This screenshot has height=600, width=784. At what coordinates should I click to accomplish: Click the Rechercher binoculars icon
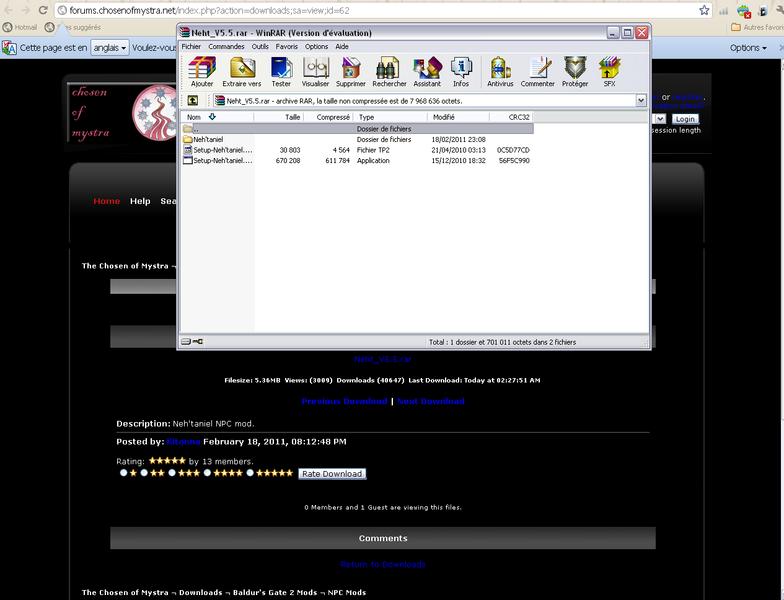(x=389, y=72)
